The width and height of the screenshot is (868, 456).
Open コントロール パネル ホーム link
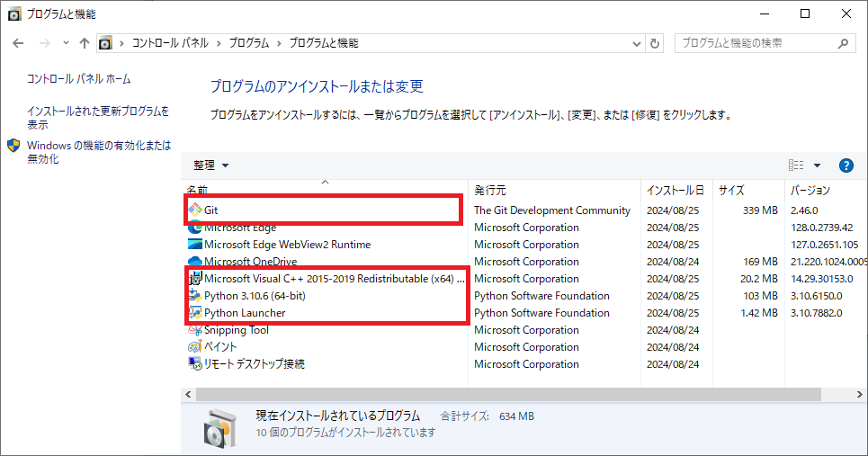pos(78,79)
